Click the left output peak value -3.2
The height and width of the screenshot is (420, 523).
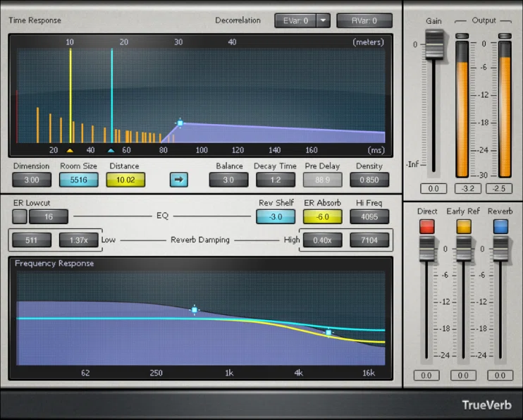[x=468, y=188]
